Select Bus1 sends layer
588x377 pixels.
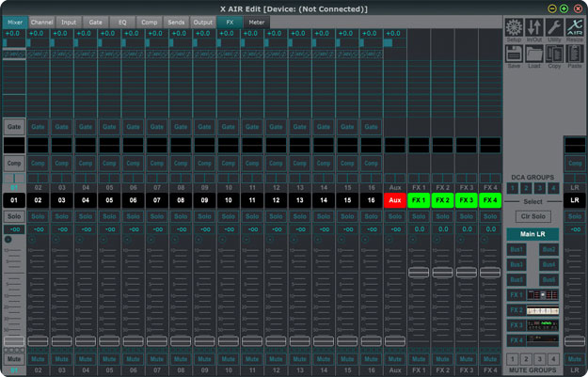click(516, 249)
